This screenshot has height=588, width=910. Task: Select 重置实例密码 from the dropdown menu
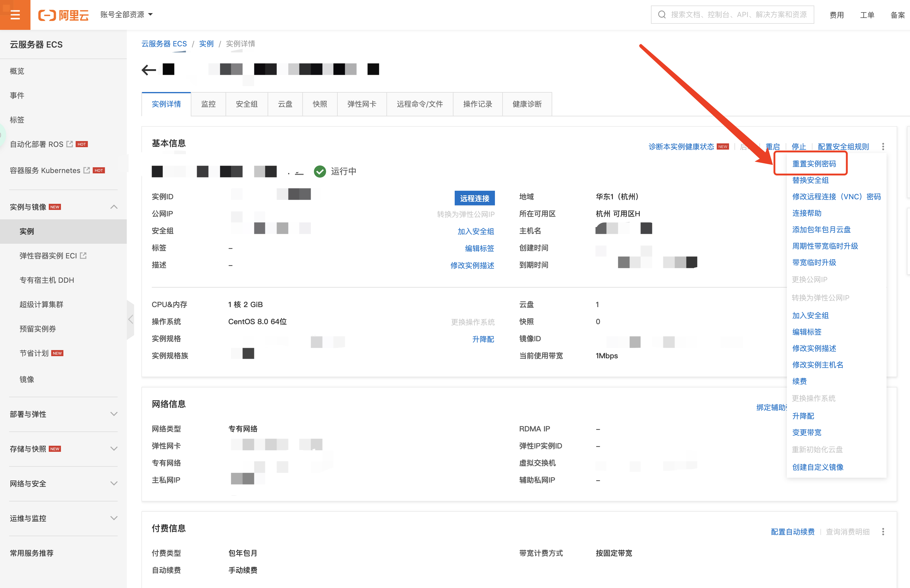[x=814, y=164]
